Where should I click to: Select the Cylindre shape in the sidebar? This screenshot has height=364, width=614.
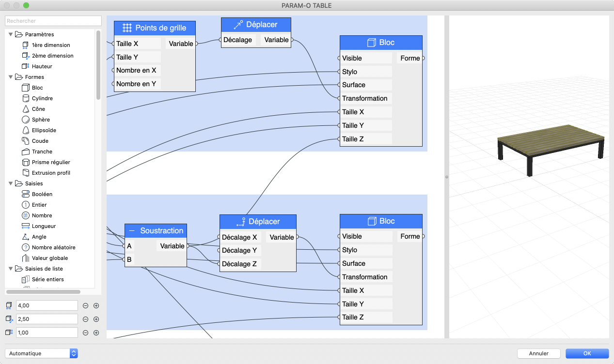pyautogui.click(x=39, y=98)
